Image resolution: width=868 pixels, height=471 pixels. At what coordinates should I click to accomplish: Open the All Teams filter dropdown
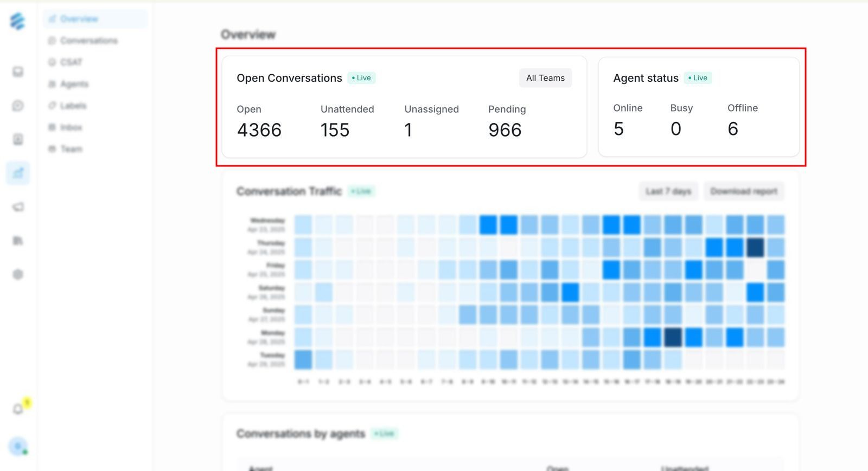[545, 78]
